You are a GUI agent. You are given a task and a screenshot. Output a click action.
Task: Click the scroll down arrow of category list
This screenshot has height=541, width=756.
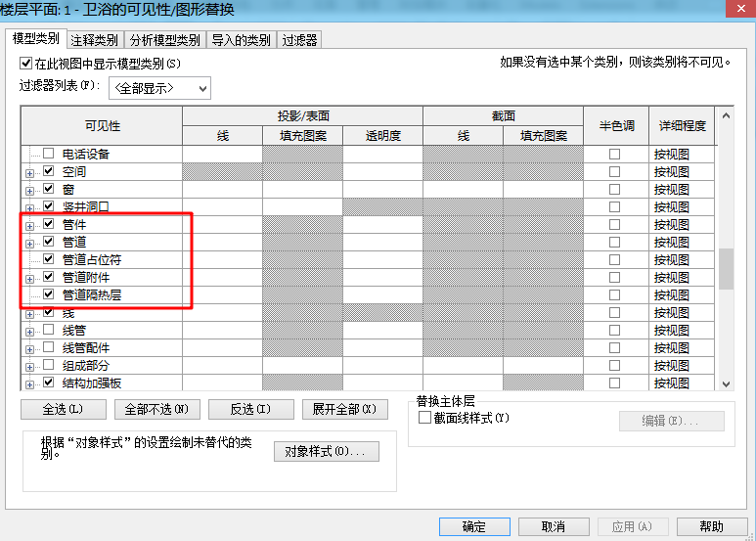tap(726, 383)
